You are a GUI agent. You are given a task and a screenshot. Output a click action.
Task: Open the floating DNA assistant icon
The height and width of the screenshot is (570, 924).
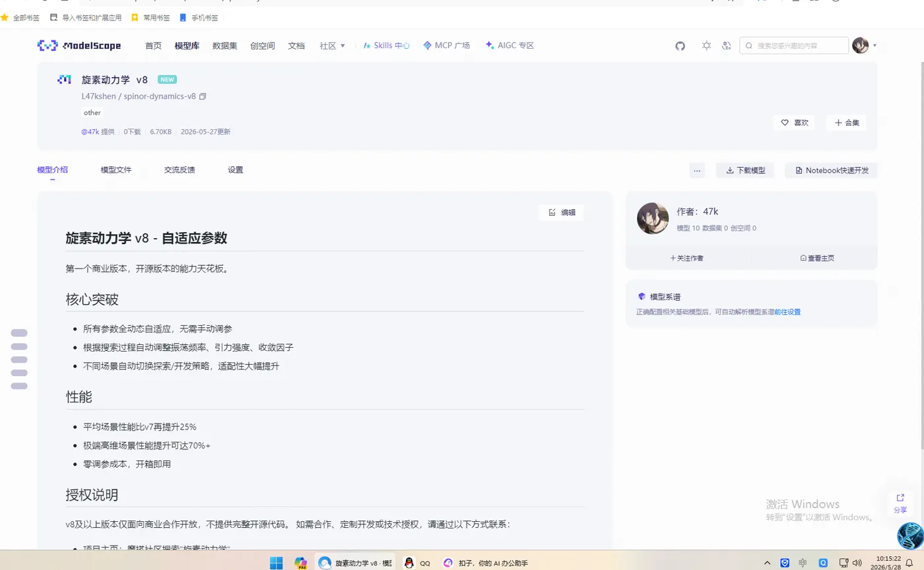(910, 536)
